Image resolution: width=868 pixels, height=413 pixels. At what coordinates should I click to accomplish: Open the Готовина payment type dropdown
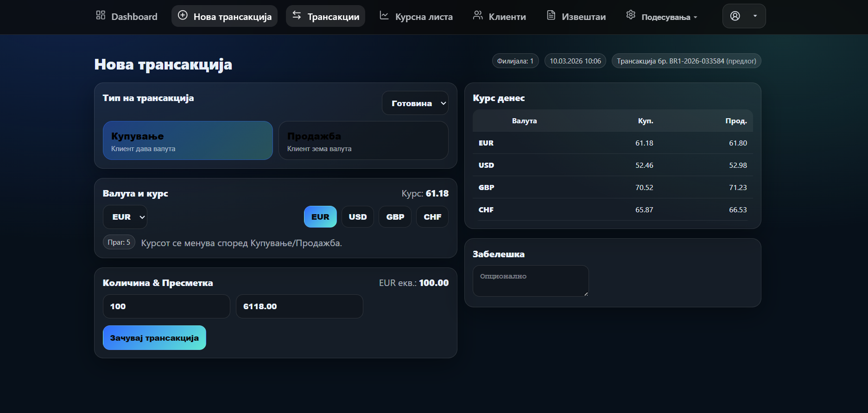coord(415,103)
